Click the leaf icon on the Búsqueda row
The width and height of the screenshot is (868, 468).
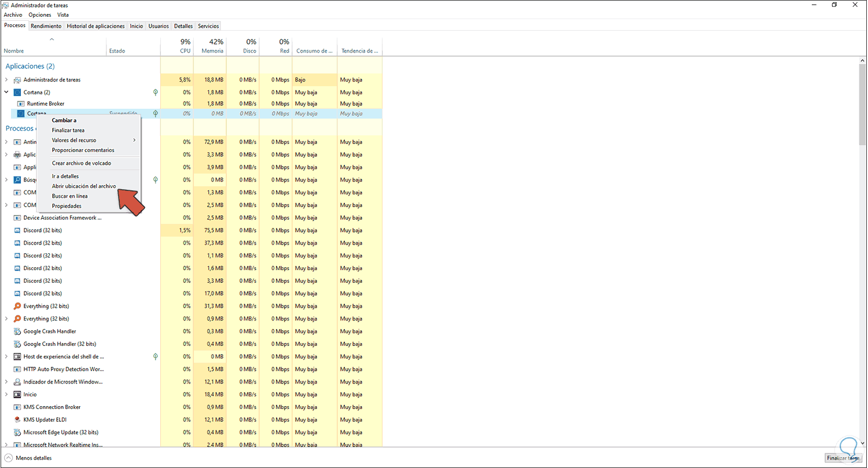coord(155,180)
